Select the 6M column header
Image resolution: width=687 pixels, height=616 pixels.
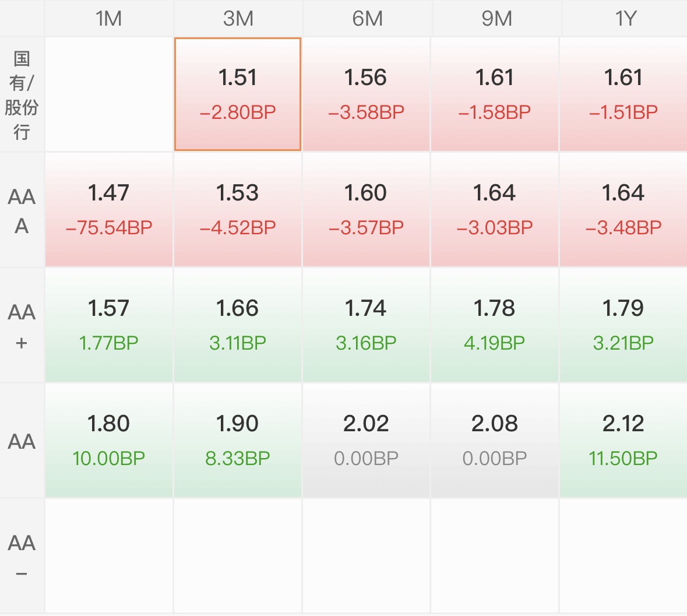367,19
